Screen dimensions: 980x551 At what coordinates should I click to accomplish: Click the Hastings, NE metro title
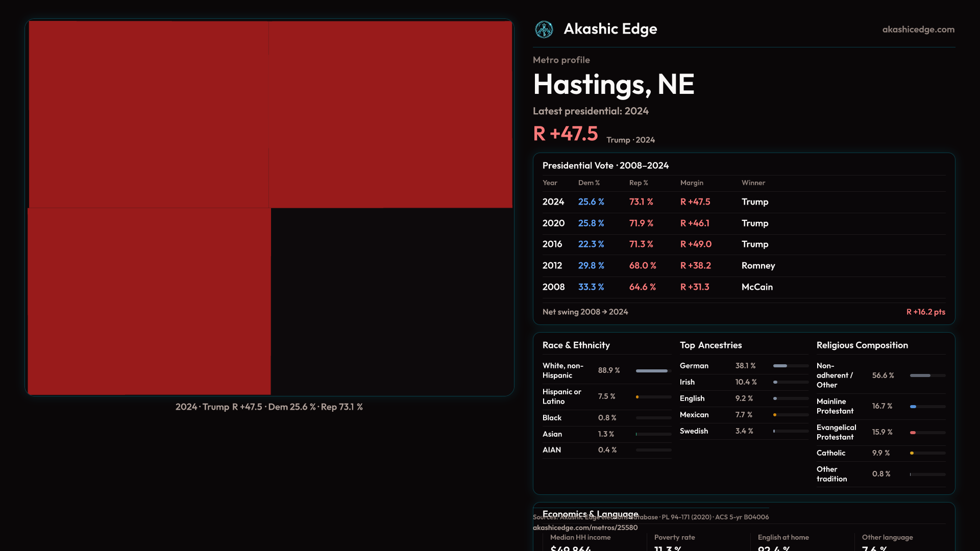coord(614,84)
